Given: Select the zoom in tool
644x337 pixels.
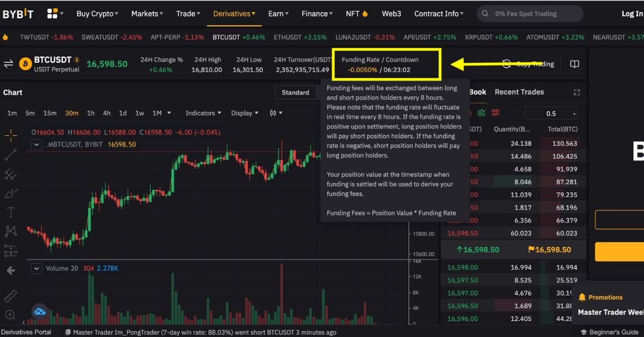Looking at the screenshot, I should pos(11,315).
